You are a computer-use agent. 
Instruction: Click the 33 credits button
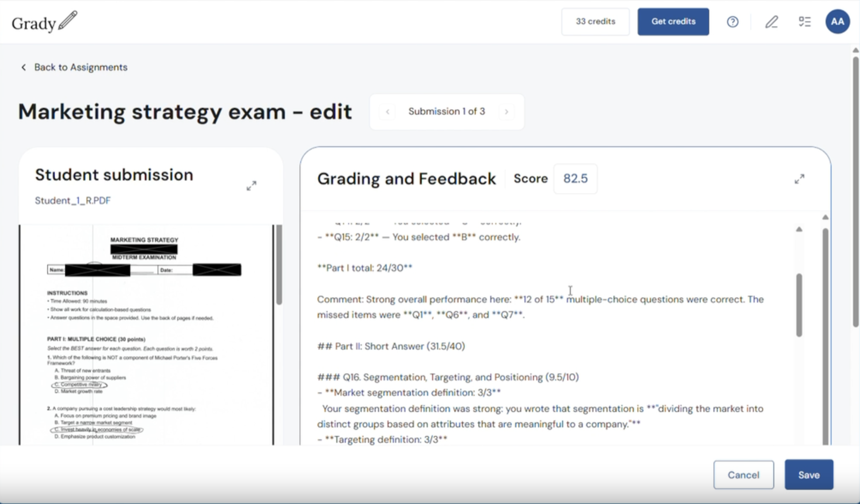595,21
